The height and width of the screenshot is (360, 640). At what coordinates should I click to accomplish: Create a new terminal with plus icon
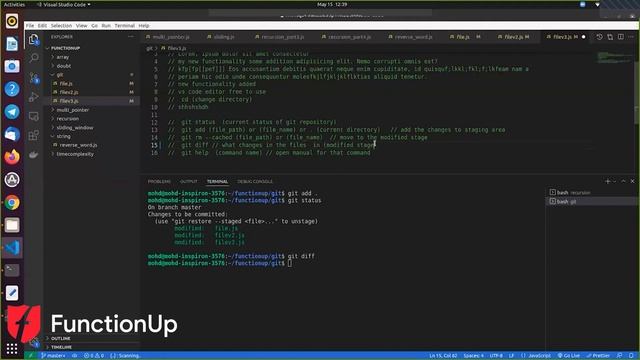pos(607,181)
